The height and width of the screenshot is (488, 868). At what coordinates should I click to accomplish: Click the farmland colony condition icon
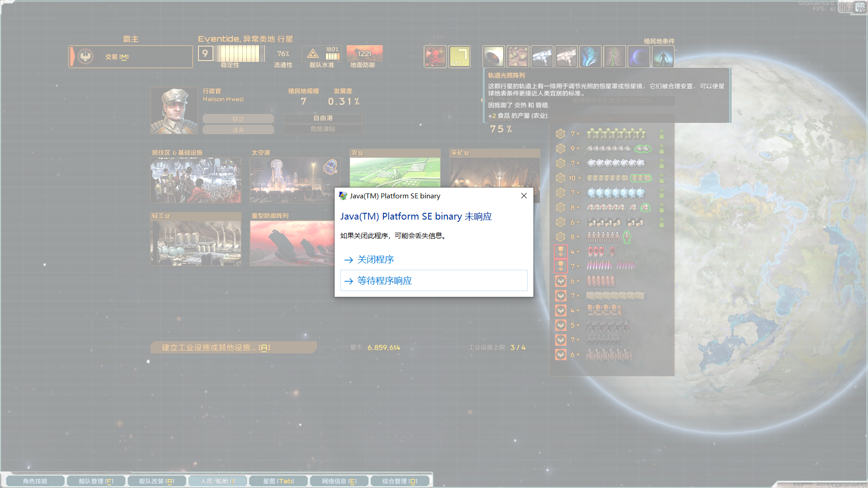(x=518, y=56)
